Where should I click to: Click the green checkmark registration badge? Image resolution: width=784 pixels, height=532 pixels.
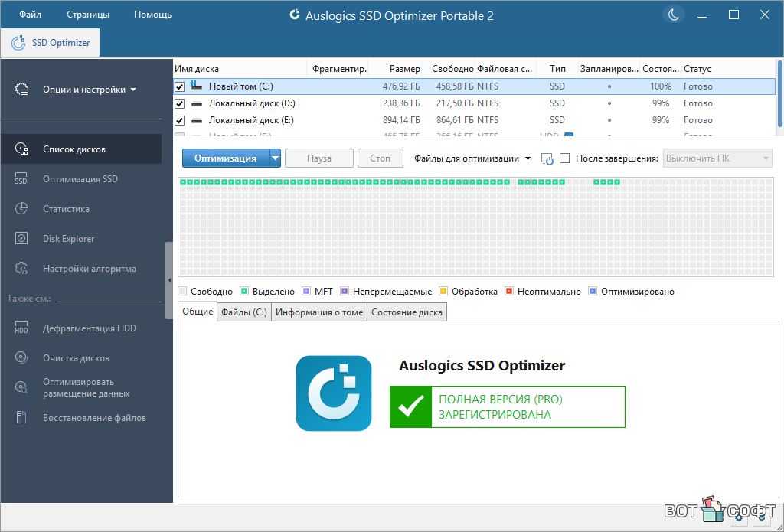tap(410, 406)
